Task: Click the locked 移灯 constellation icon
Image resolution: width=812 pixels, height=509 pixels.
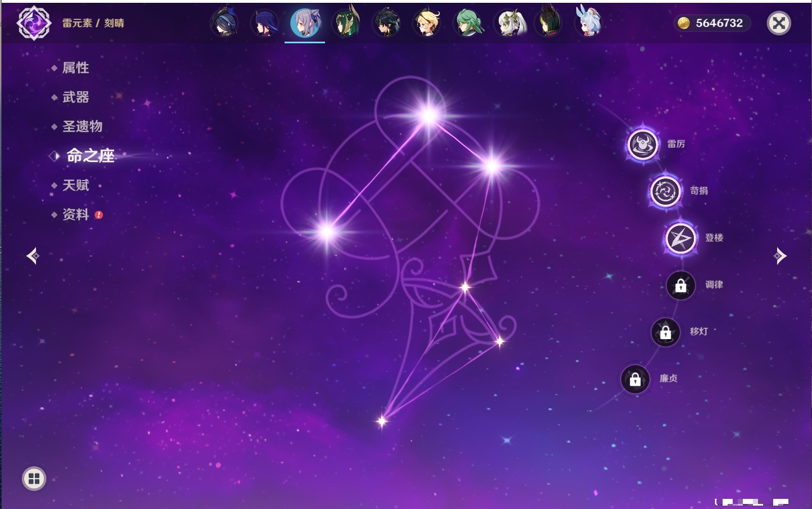Action: click(665, 332)
